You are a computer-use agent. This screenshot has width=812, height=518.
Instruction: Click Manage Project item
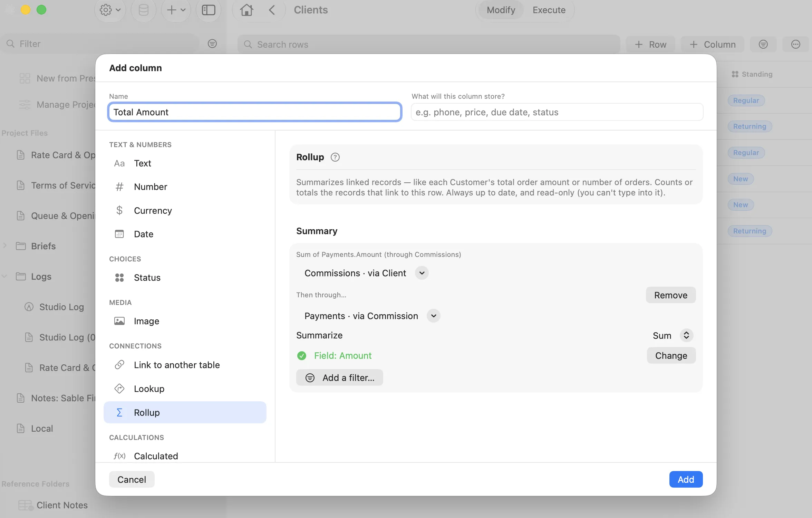coord(57,104)
